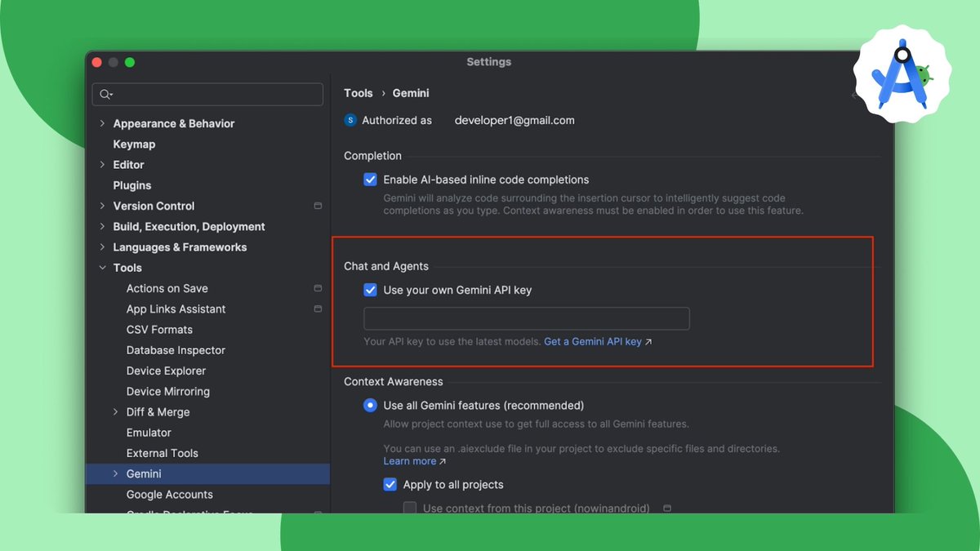
Task: Expand the Editor settings section
Action: pos(102,164)
